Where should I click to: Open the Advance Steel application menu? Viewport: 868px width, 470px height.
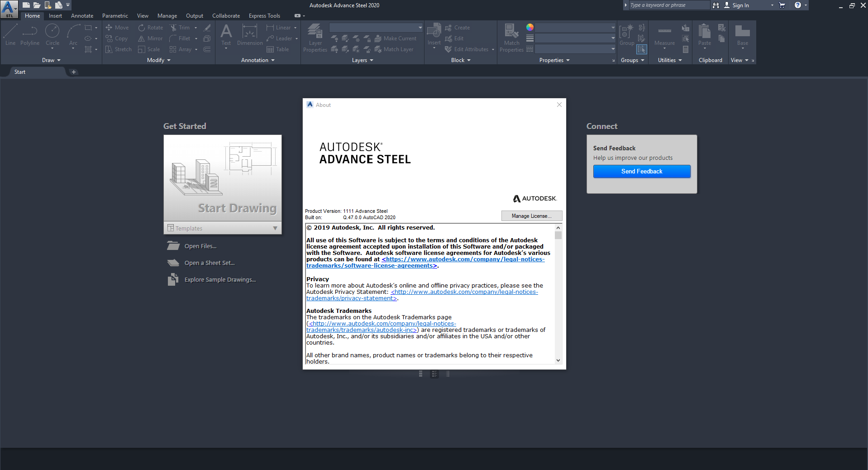[9, 9]
